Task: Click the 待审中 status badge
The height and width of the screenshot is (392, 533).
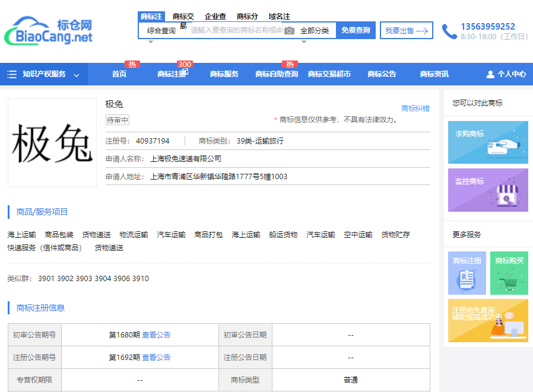Action: 118,120
